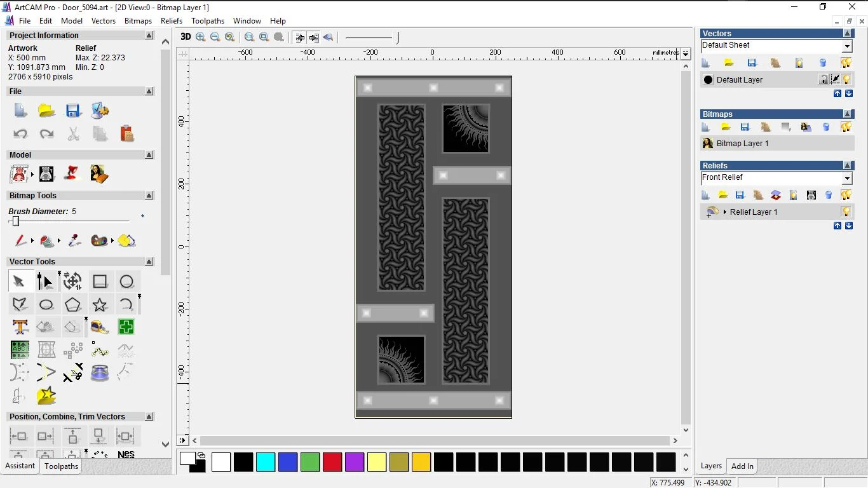868x488 pixels.
Task: Select the Create Text tool
Action: click(x=20, y=327)
